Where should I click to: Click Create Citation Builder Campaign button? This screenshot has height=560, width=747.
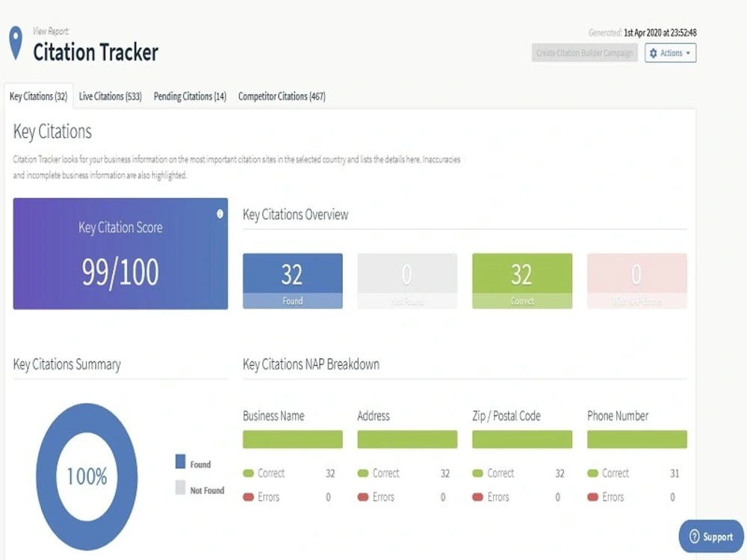[x=585, y=53]
